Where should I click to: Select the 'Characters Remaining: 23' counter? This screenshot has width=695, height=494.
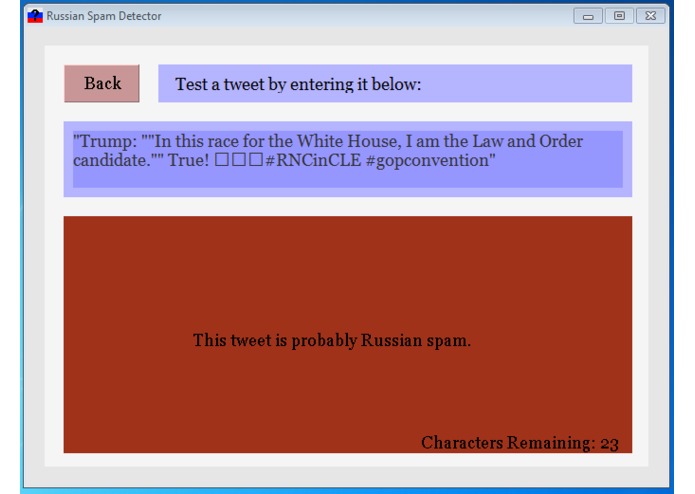(519, 443)
